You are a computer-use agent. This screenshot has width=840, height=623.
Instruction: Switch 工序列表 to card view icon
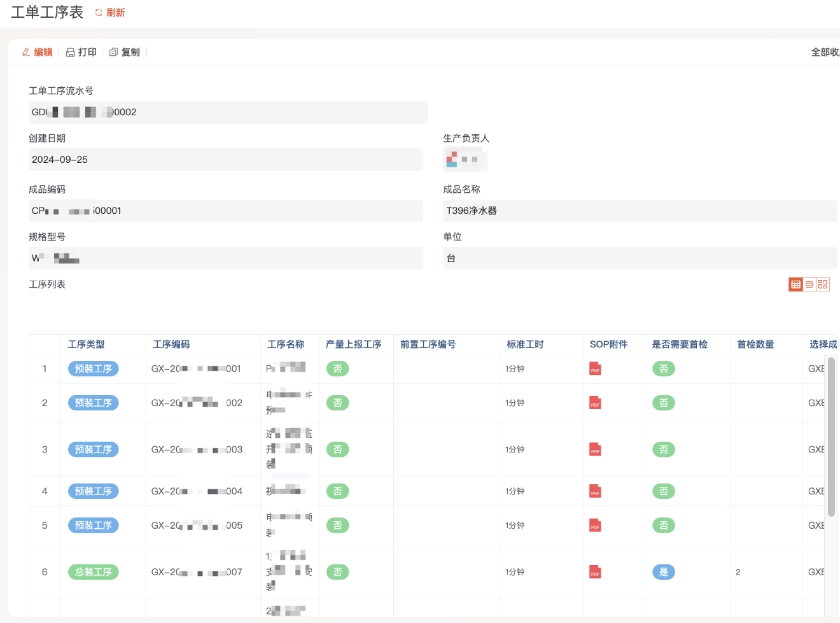(809, 284)
